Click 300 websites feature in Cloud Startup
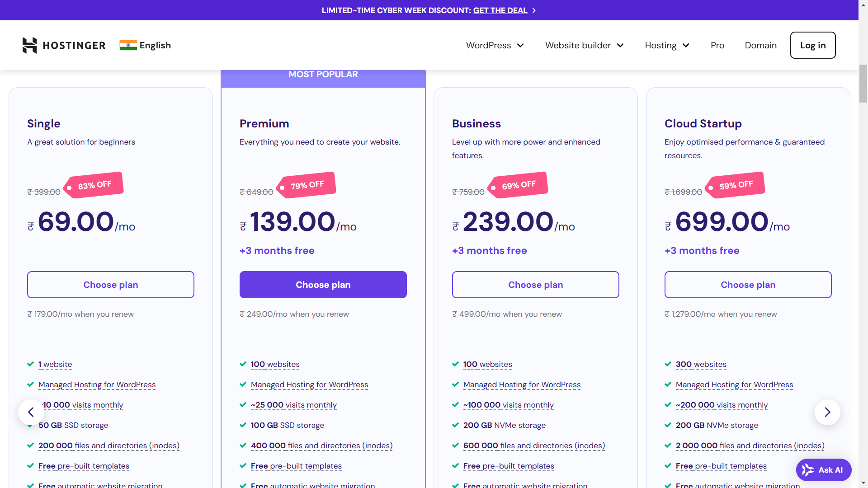This screenshot has height=488, width=868. [x=701, y=364]
